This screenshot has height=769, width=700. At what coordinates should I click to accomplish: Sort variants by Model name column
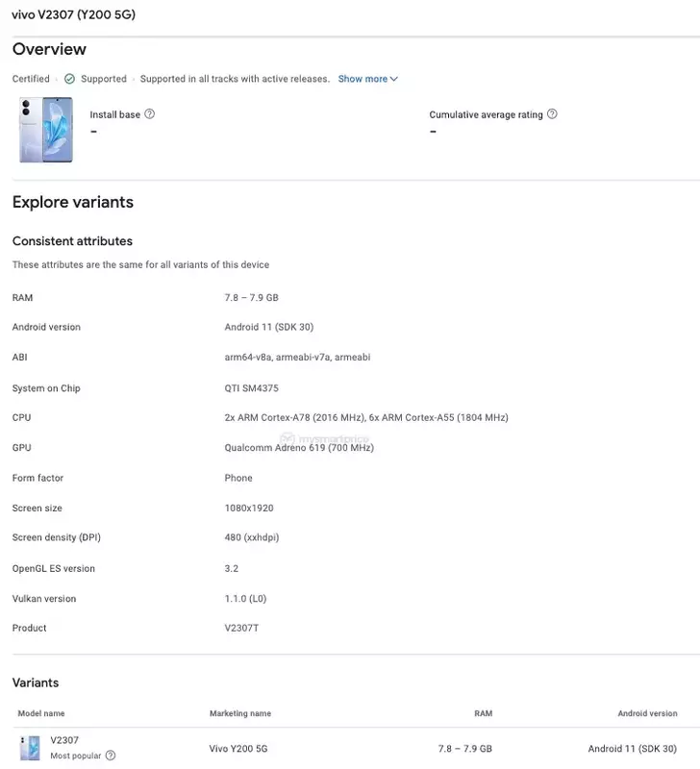(41, 713)
